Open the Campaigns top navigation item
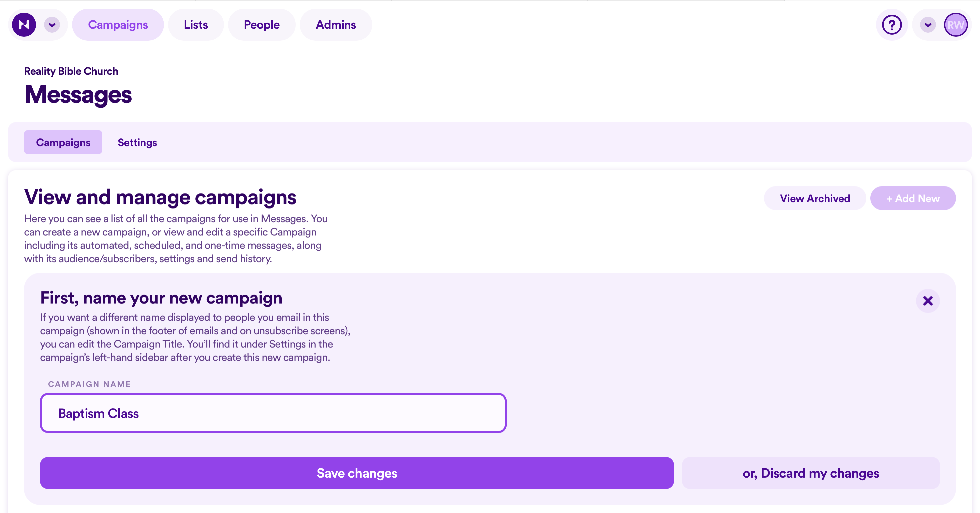Screen dimensions: 980x513 tap(118, 25)
